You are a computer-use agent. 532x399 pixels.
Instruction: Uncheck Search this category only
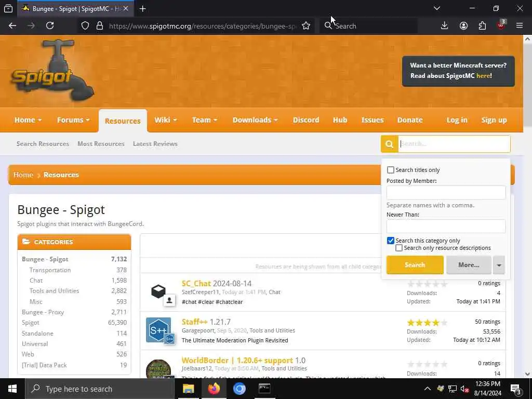coord(391,241)
